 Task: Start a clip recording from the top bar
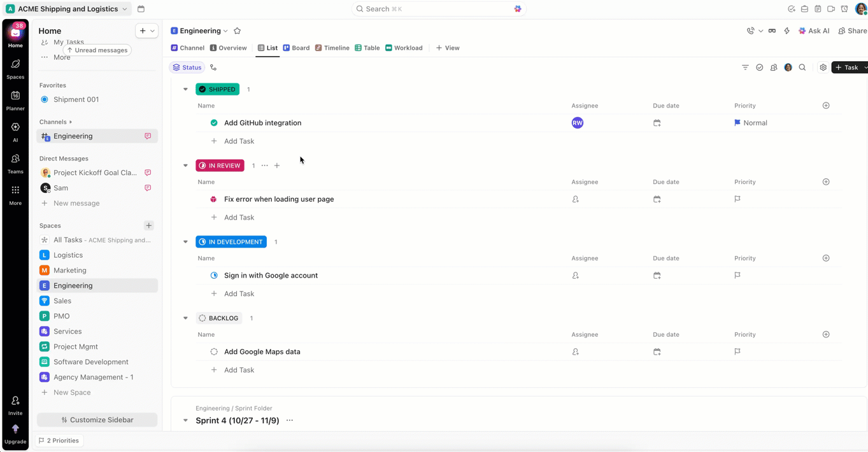click(x=831, y=9)
